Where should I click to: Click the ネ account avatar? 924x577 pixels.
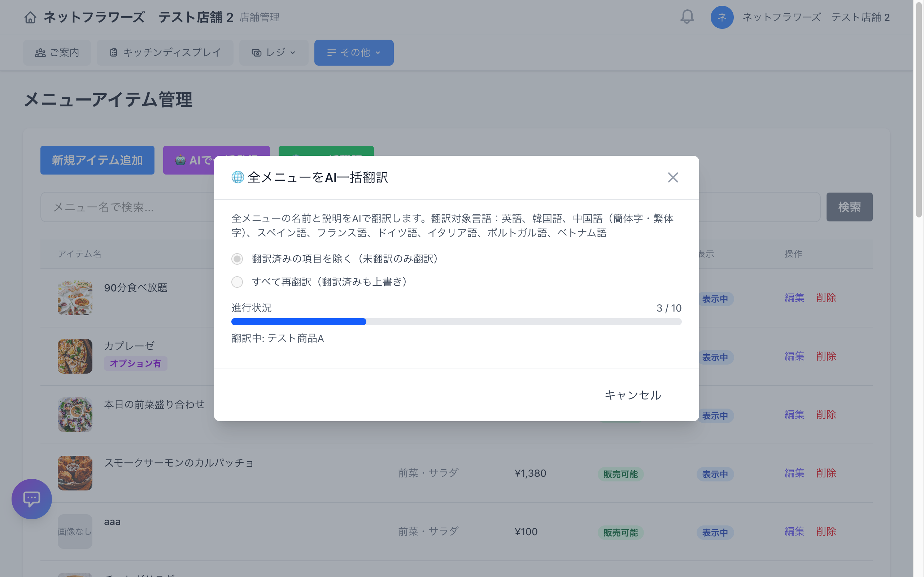click(x=722, y=17)
